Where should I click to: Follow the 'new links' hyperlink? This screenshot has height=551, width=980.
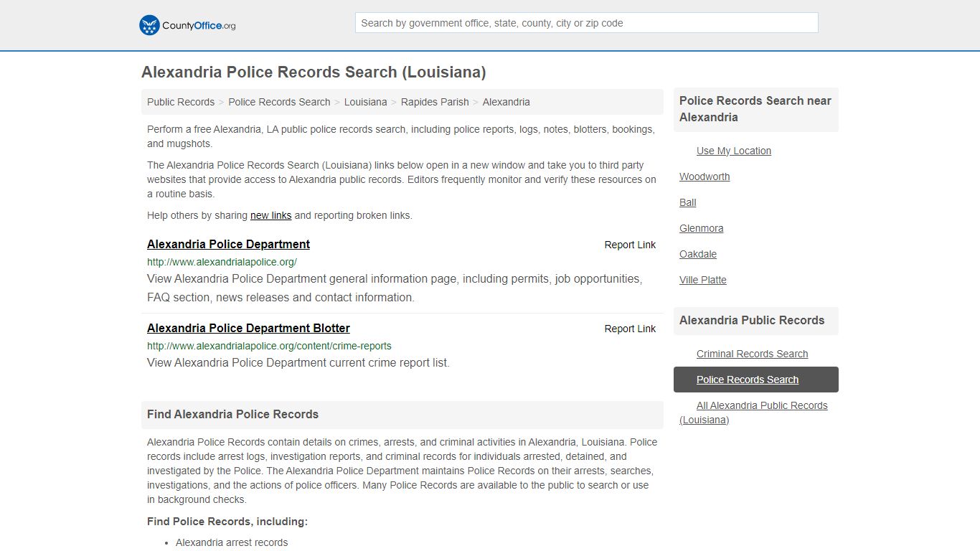(x=270, y=215)
